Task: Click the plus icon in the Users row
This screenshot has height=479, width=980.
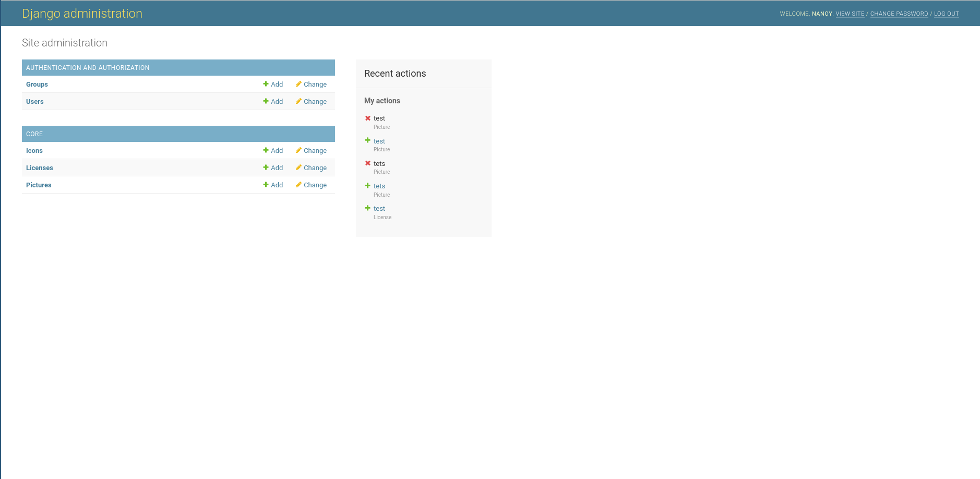Action: point(266,101)
